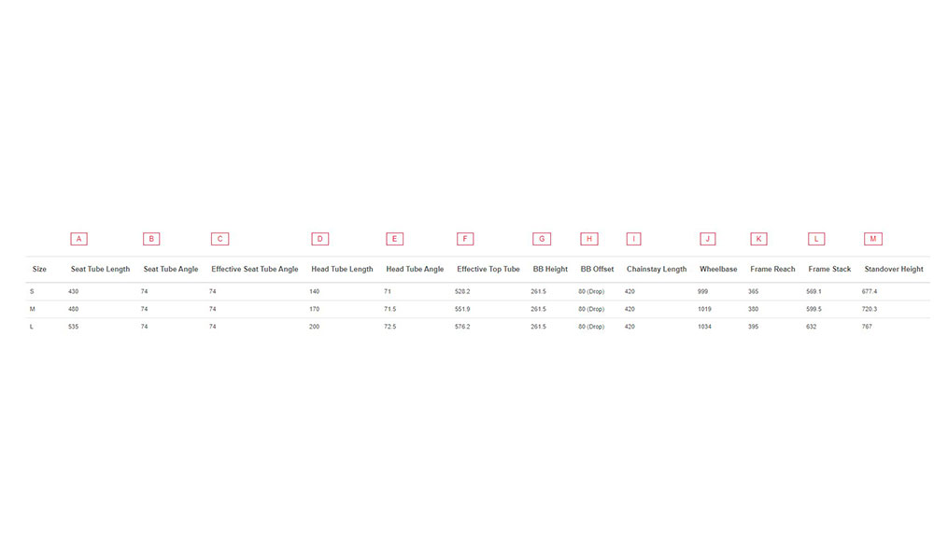
Task: Click the size L row label
Action: tap(32, 327)
